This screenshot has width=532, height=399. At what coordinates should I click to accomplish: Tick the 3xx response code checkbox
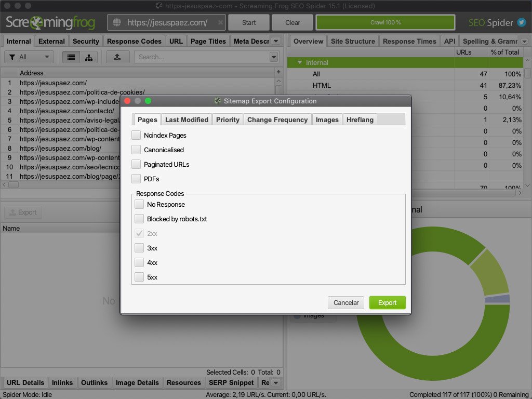(139, 248)
